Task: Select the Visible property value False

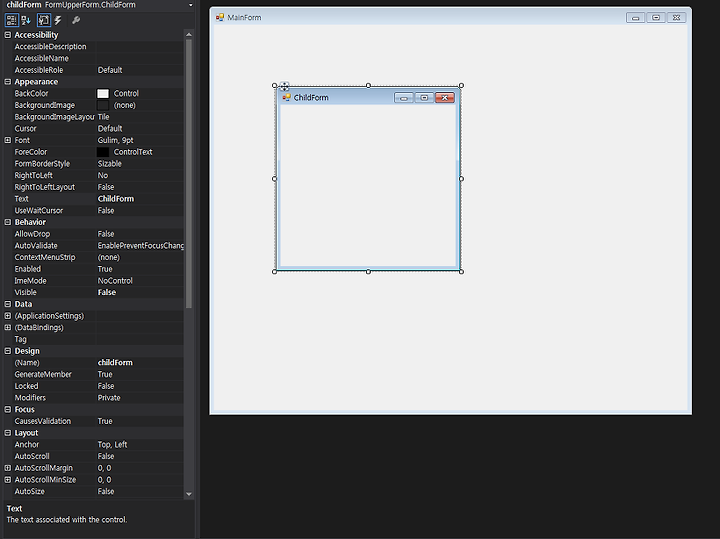Action: click(x=107, y=292)
